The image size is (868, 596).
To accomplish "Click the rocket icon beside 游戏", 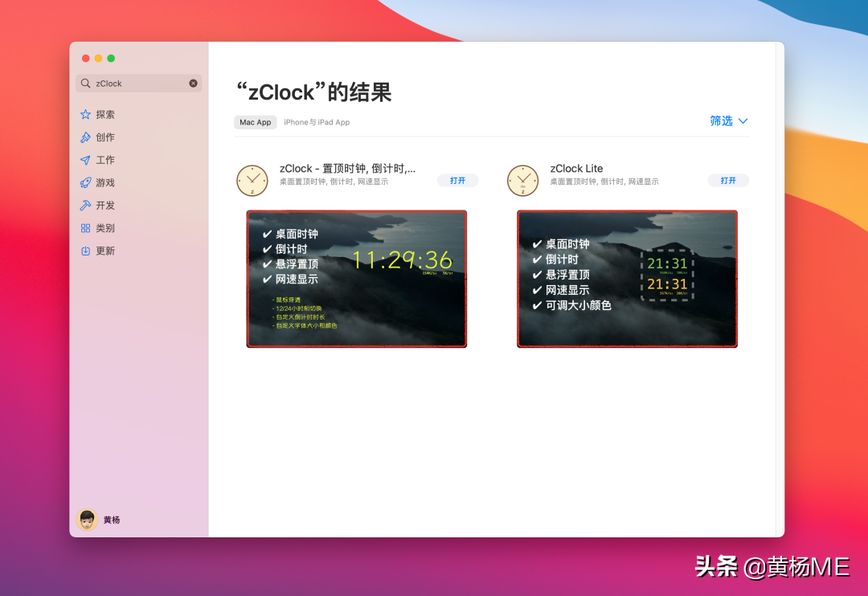I will click(85, 182).
